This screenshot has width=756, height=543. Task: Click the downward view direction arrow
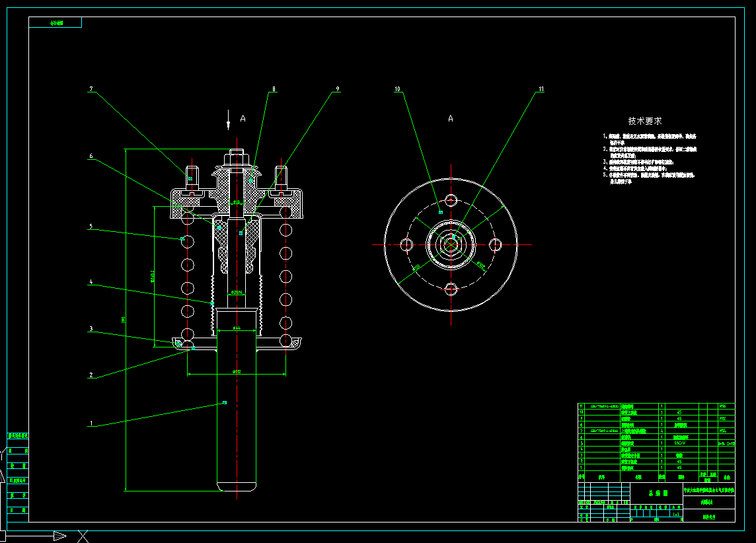pos(229,120)
